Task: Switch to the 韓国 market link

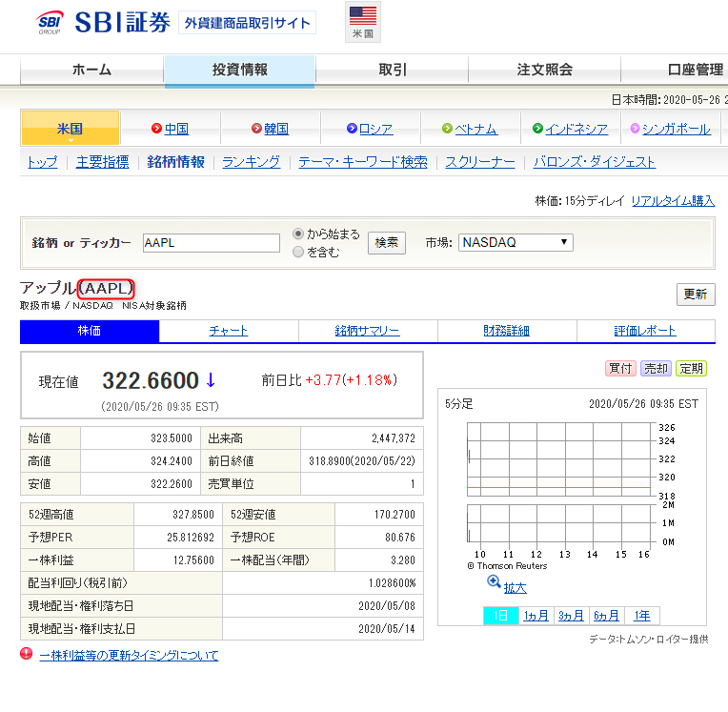Action: tap(276, 129)
